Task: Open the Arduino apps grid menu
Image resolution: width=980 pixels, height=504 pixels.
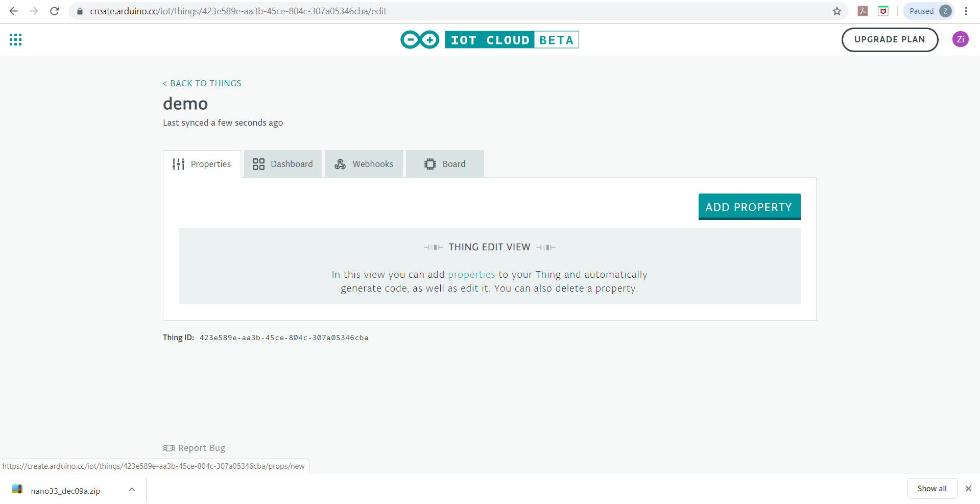Action: [15, 39]
